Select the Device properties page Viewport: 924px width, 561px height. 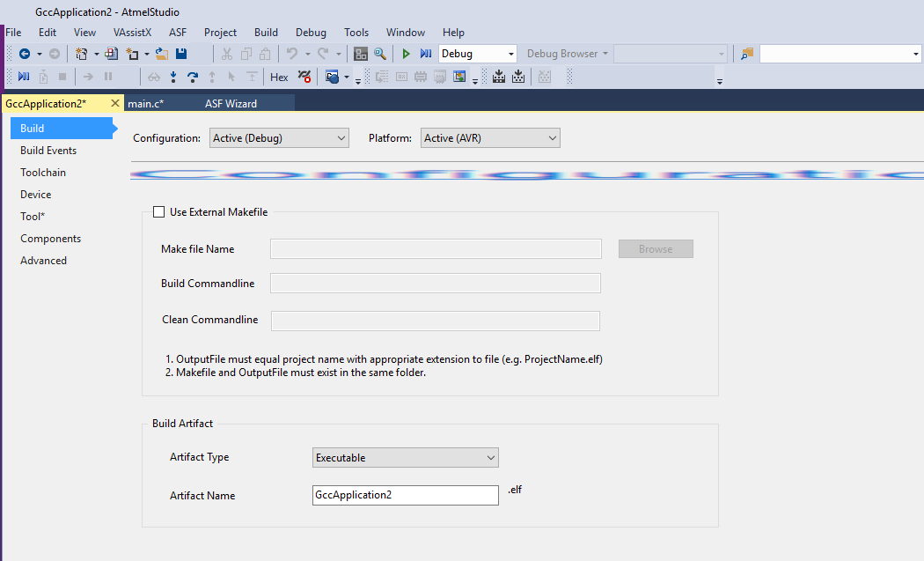coord(36,194)
